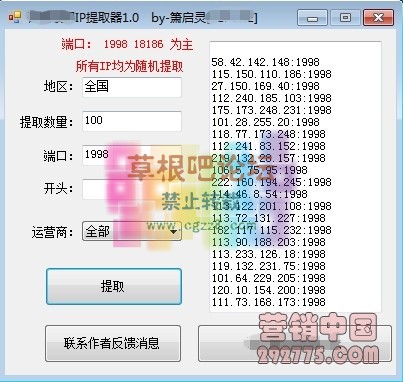Focus the empty 开头 input field
This screenshot has width=403, height=382.
click(132, 189)
